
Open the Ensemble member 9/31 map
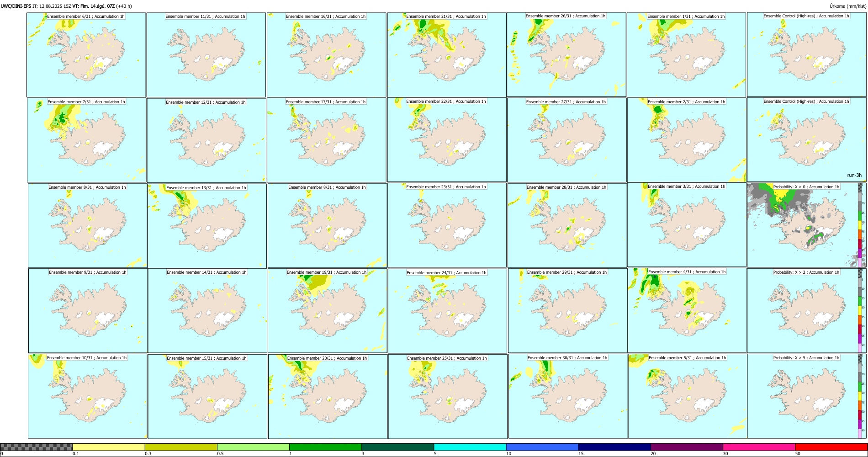pyautogui.click(x=88, y=310)
